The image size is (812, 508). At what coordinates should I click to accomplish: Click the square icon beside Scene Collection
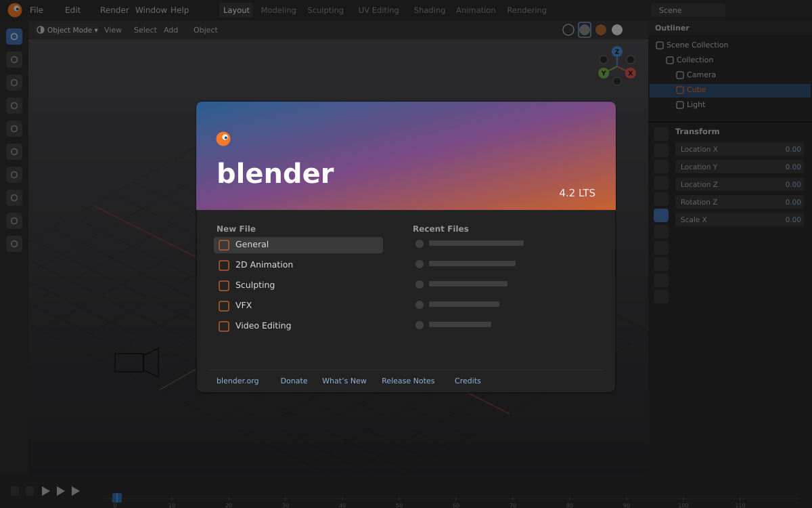click(x=660, y=45)
